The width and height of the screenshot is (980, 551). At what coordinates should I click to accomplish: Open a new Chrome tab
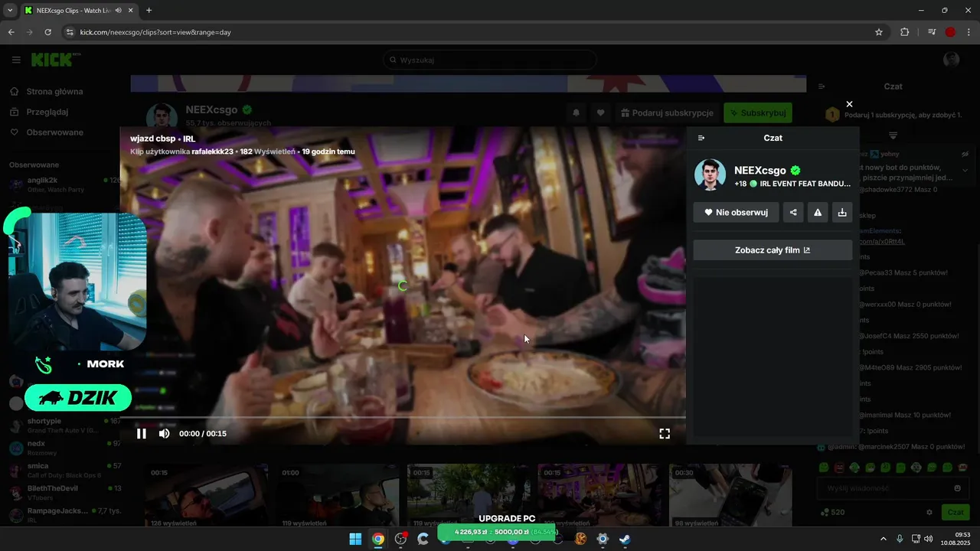tap(149, 11)
